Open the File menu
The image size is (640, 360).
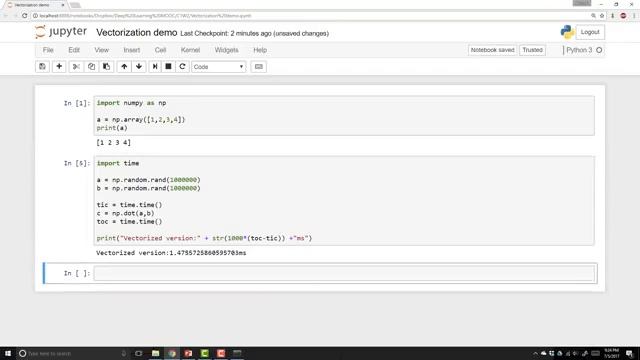point(48,50)
